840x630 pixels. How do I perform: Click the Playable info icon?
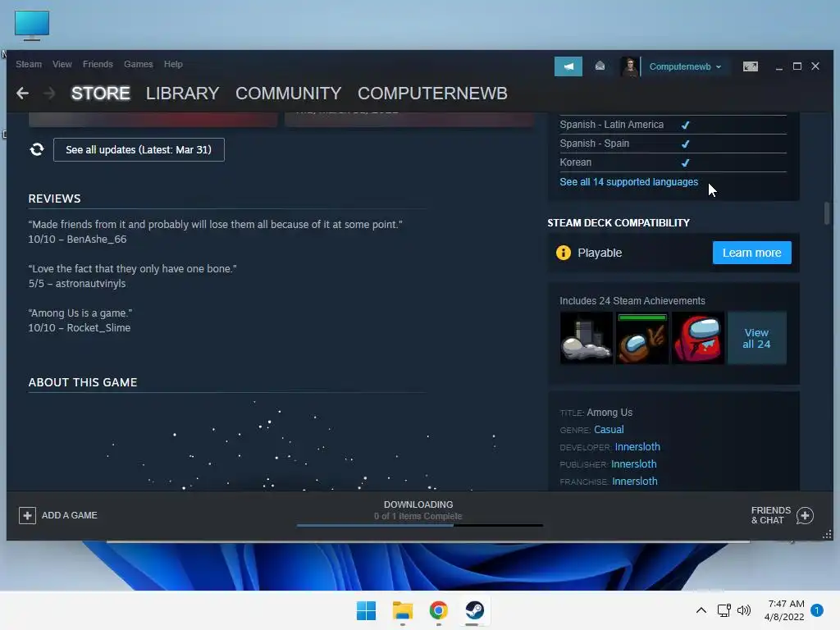tap(564, 253)
